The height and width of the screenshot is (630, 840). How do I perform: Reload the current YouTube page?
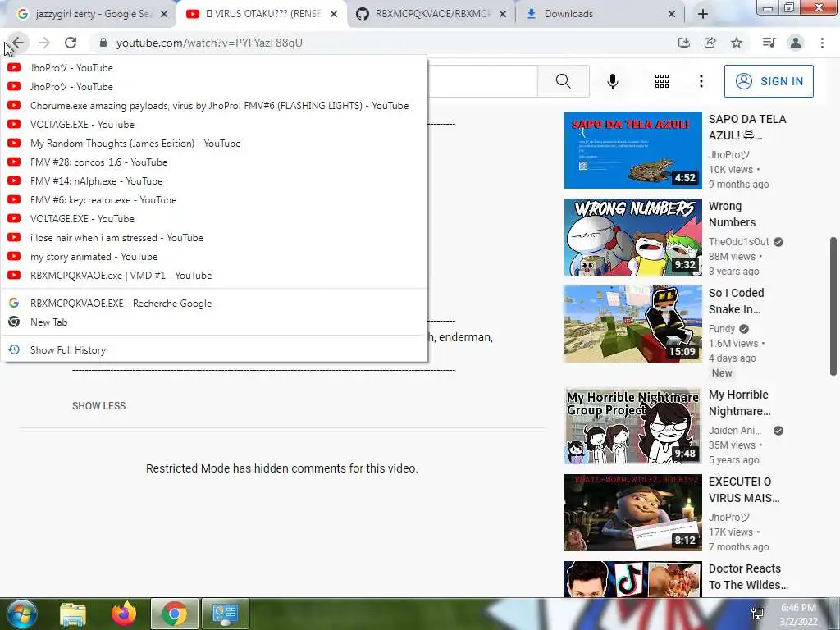point(71,43)
